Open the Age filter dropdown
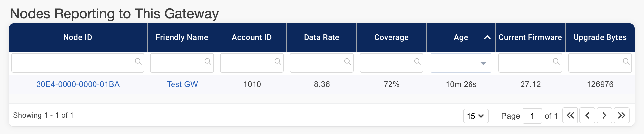The width and height of the screenshot is (644, 134). [x=483, y=63]
